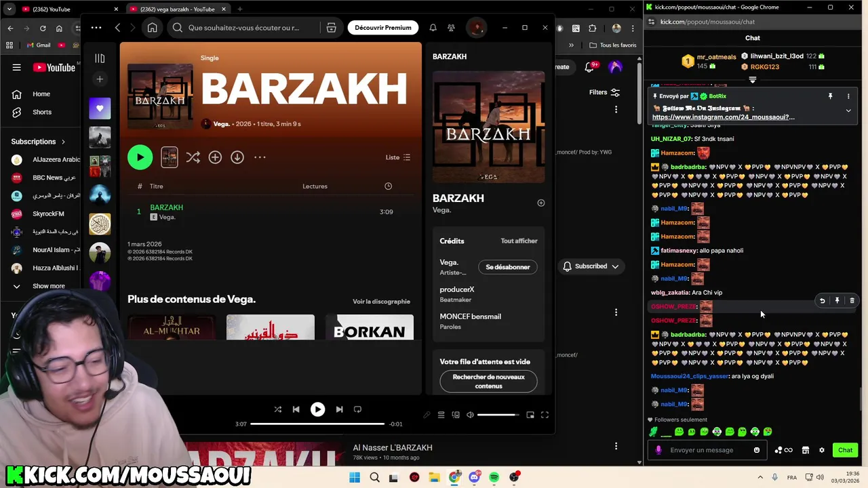Skip to next track in player
Viewport: 868px width, 488px height.
[x=339, y=409]
